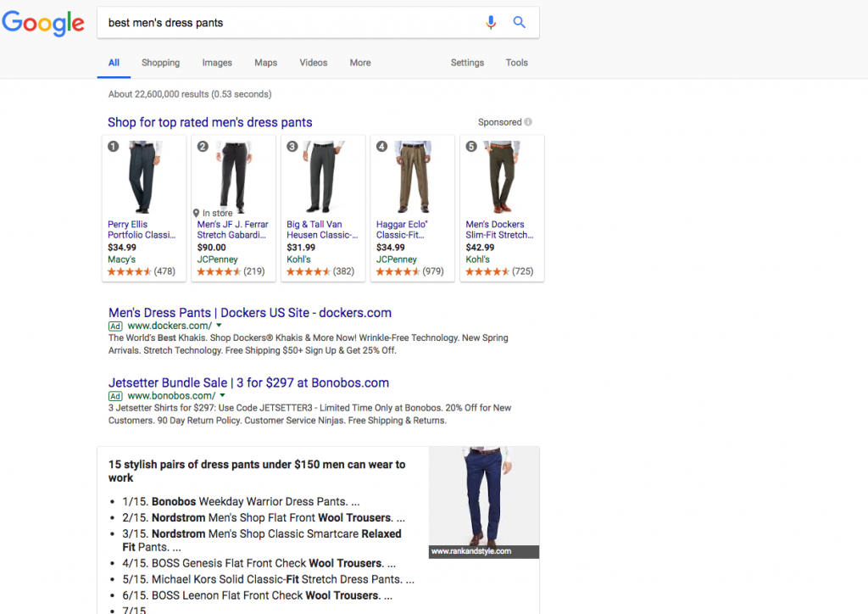The width and height of the screenshot is (868, 614).
Task: Click the blue magnifying glass search icon
Action: coord(519,23)
